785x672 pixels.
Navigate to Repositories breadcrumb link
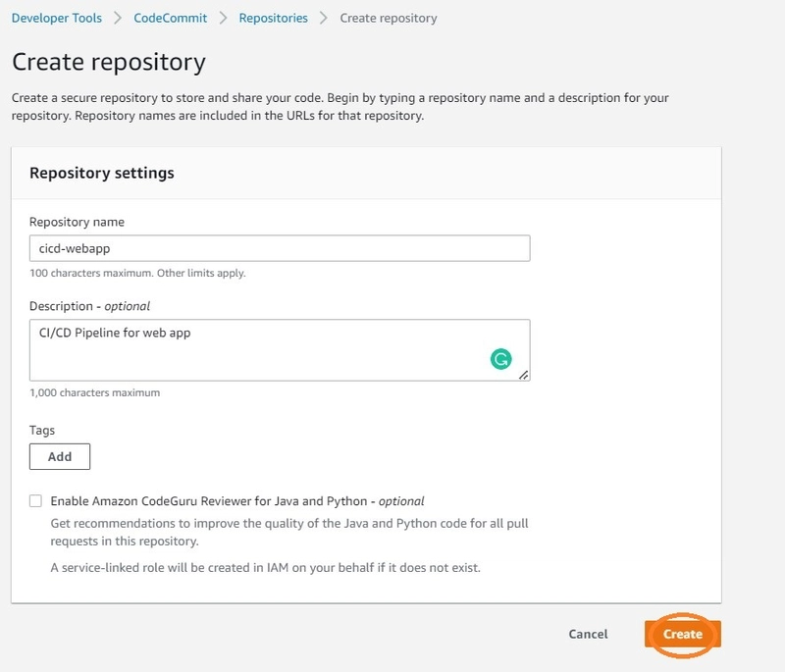click(274, 18)
